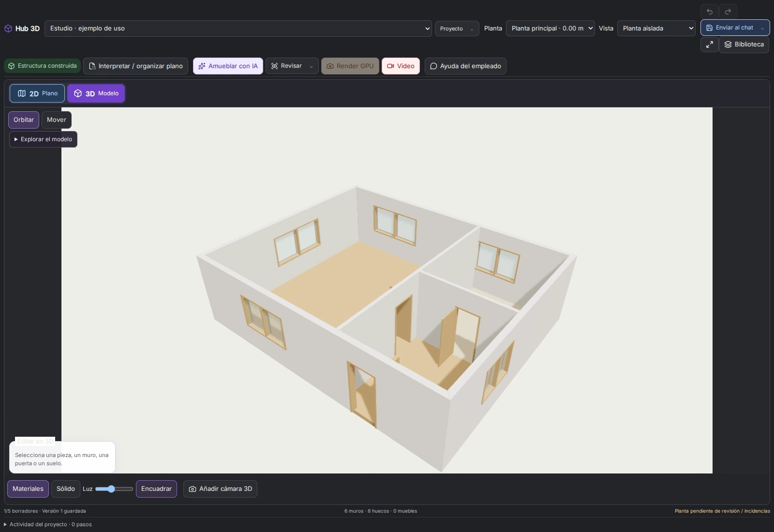The image size is (774, 532).
Task: Switch to the 3D Modelo tab
Action: (x=96, y=93)
